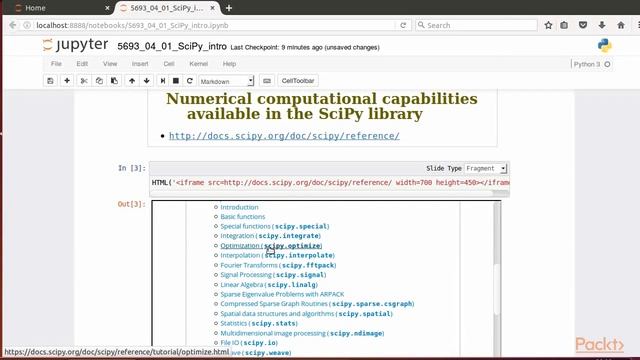Click the Last Checkpoint status text

click(305, 47)
